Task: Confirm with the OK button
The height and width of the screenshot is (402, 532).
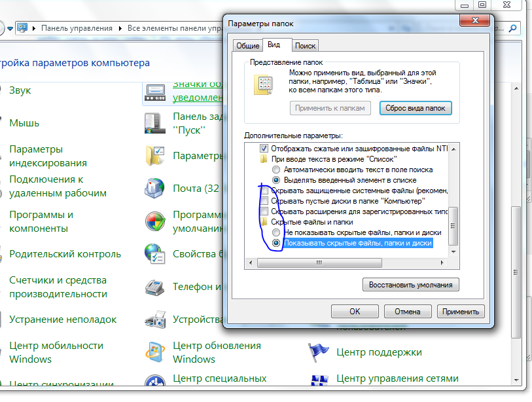Action: (355, 312)
